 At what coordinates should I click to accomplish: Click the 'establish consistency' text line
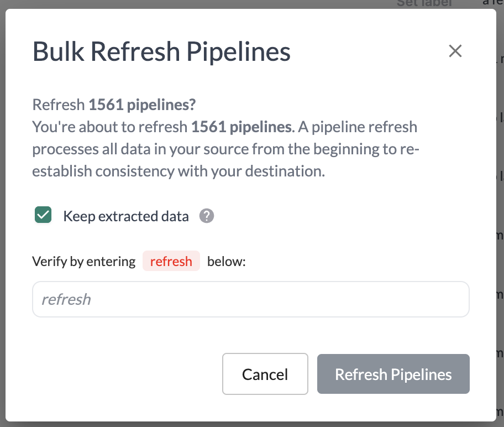103,171
